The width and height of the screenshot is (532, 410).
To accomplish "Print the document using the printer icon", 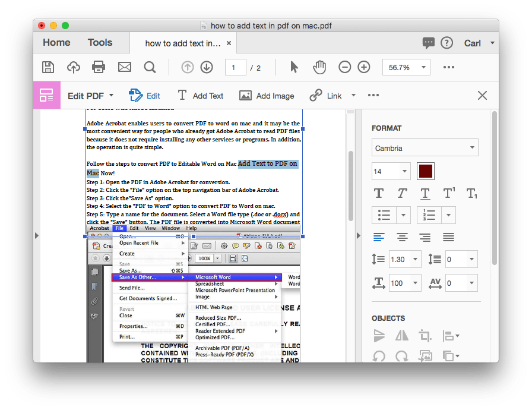I will click(99, 67).
